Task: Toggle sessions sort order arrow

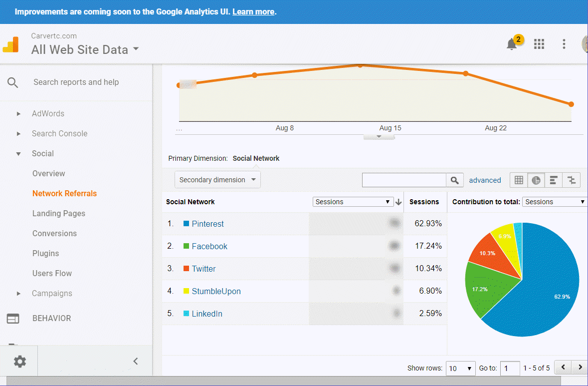Action: (x=398, y=202)
